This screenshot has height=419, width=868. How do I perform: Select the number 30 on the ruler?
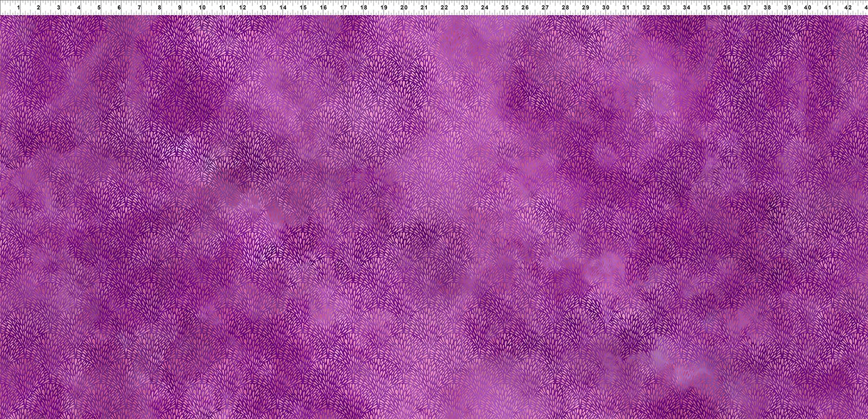point(606,8)
